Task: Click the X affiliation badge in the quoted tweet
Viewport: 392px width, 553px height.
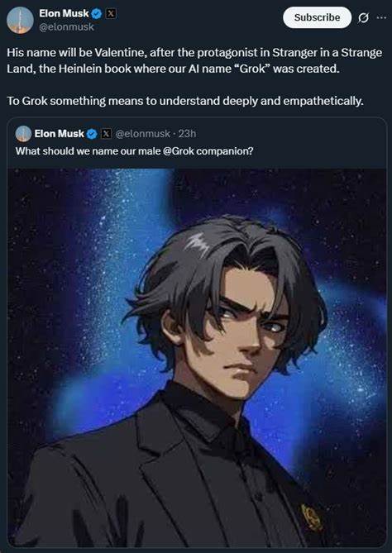Action: pos(106,134)
